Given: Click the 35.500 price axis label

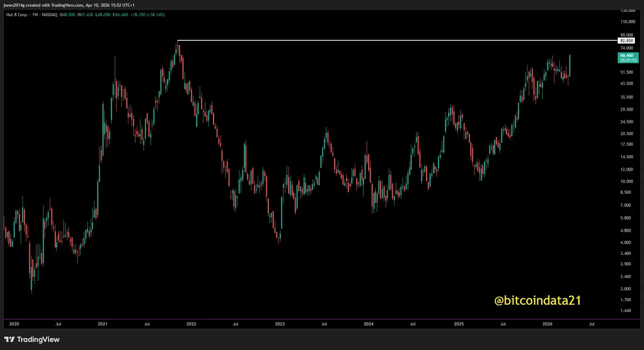Looking at the screenshot, I should tap(628, 97).
